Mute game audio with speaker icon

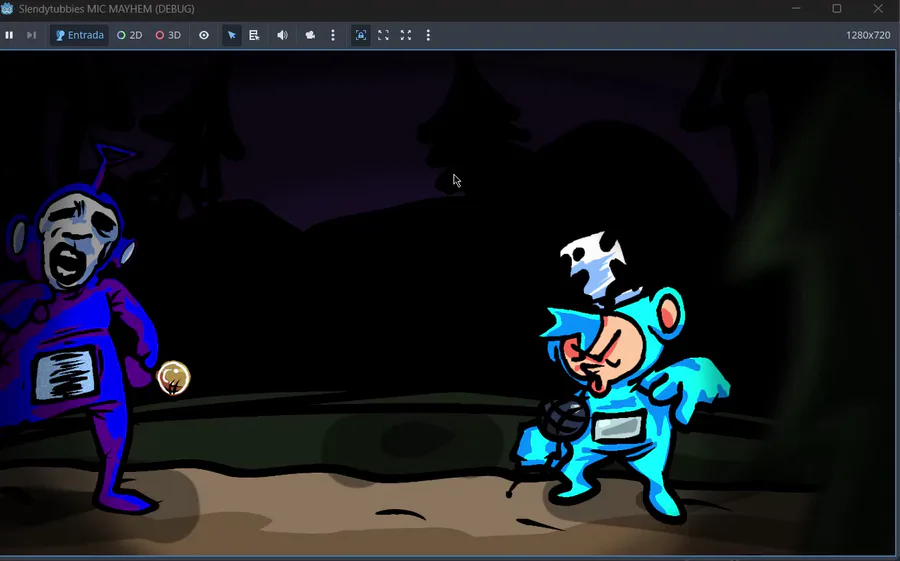(x=282, y=35)
